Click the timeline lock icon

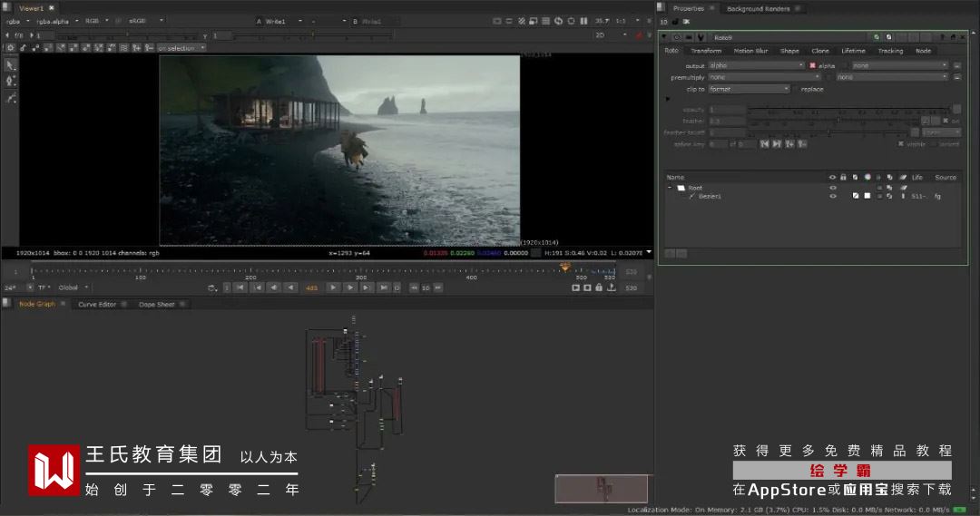600,287
